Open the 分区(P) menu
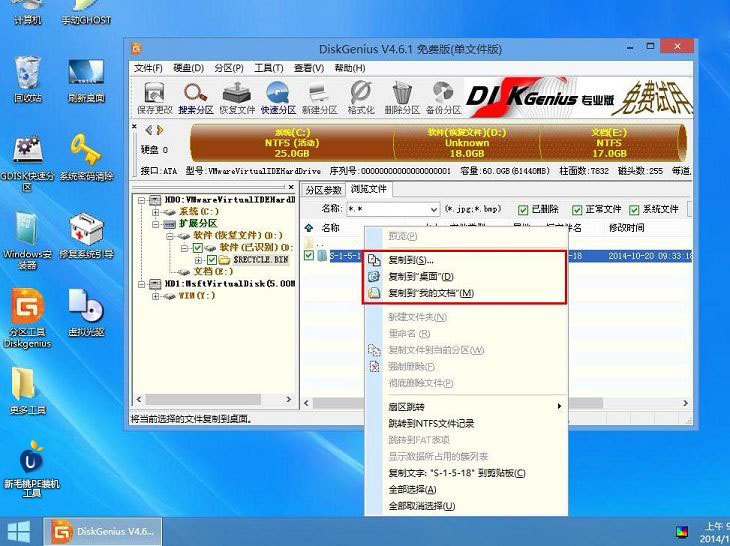This screenshot has width=730, height=546. pyautogui.click(x=229, y=68)
